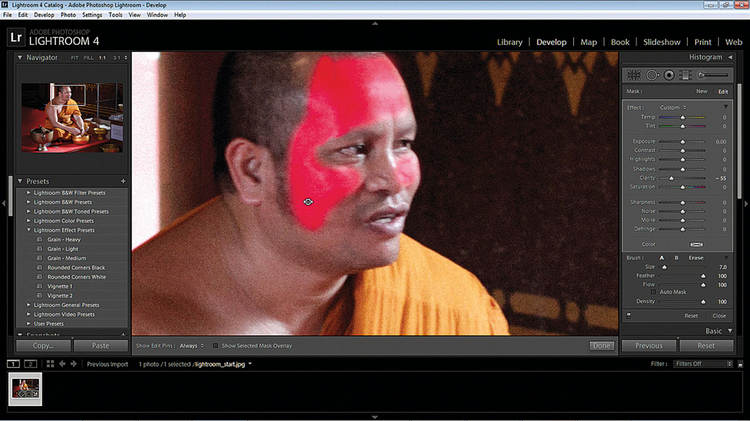This screenshot has width=750, height=421.
Task: Open the Settings menu
Action: click(x=92, y=15)
